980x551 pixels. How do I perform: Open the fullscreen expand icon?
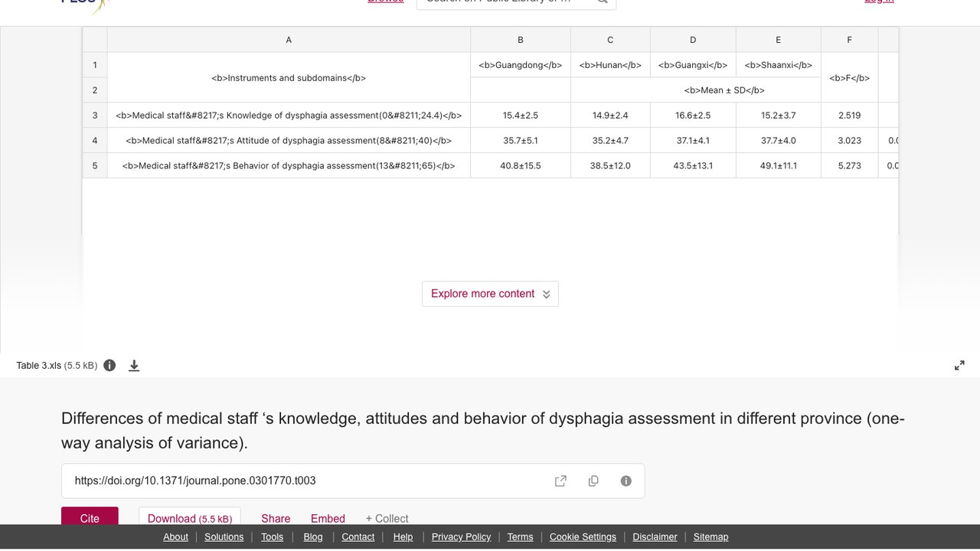(x=959, y=366)
